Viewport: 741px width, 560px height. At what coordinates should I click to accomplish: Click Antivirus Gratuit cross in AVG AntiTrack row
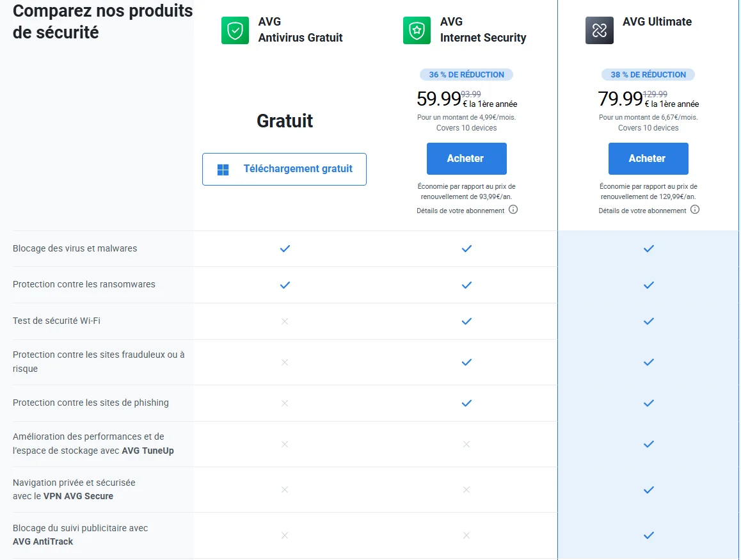[285, 536]
